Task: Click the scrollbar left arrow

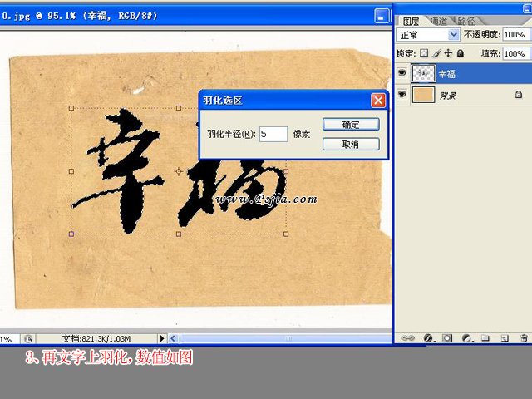Action: click(x=173, y=338)
